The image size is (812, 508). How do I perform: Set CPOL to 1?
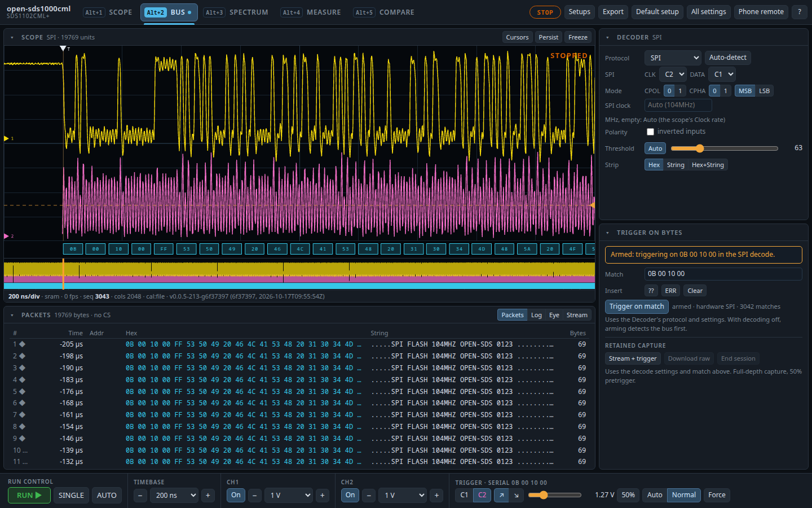(680, 91)
